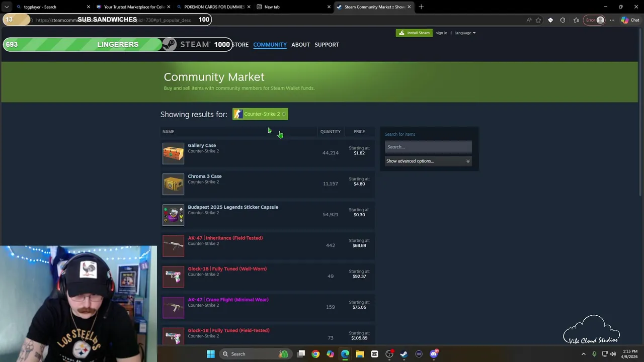Click the sign in link
Image resolution: width=644 pixels, height=362 pixels.
pos(442,33)
